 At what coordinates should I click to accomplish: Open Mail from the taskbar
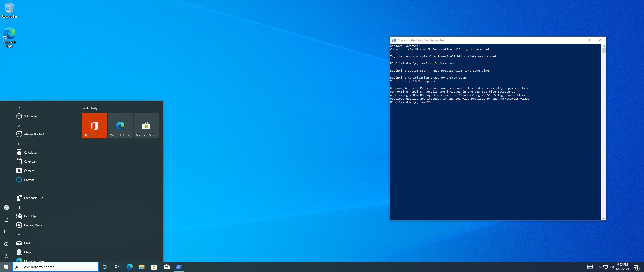pos(166,267)
